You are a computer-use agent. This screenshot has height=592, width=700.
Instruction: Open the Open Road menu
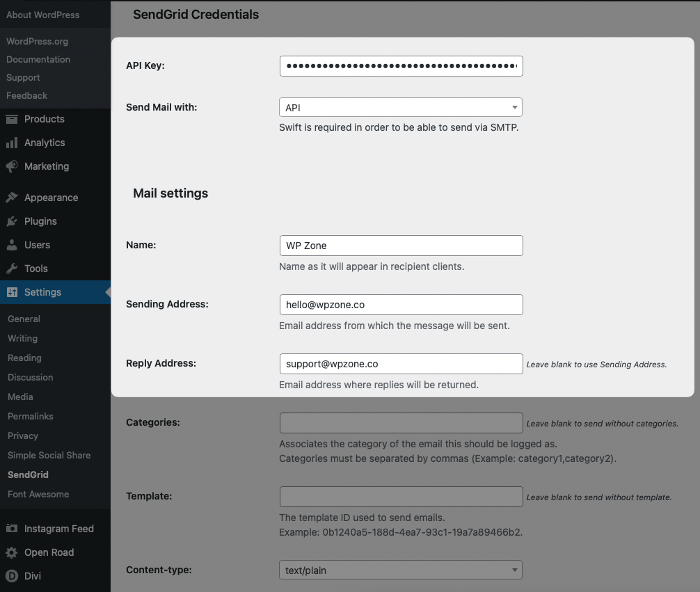click(56, 553)
